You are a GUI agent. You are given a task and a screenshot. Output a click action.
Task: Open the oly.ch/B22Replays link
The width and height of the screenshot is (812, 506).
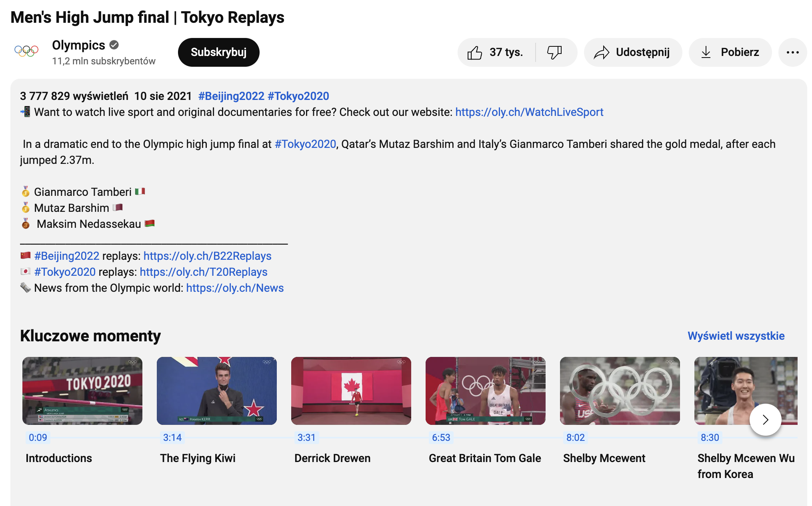(207, 256)
